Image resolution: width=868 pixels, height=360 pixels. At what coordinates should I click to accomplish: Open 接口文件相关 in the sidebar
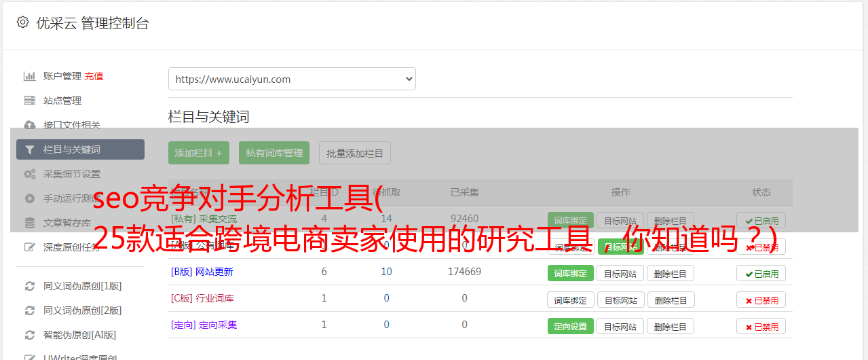pyautogui.click(x=72, y=125)
